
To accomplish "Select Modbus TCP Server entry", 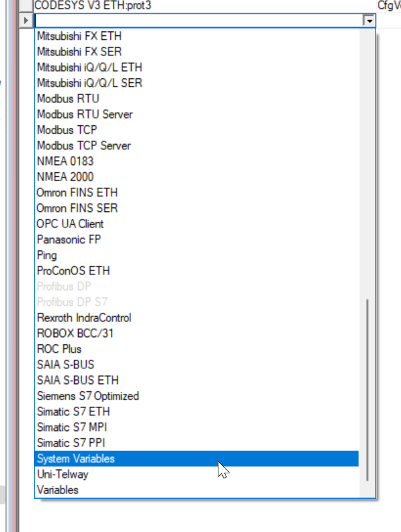I will click(x=197, y=145).
